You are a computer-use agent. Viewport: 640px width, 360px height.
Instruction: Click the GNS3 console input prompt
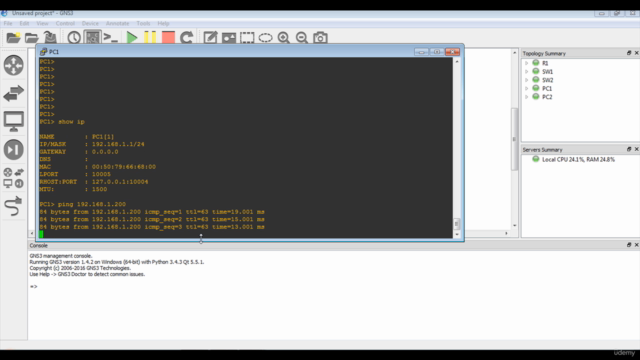tap(33, 287)
